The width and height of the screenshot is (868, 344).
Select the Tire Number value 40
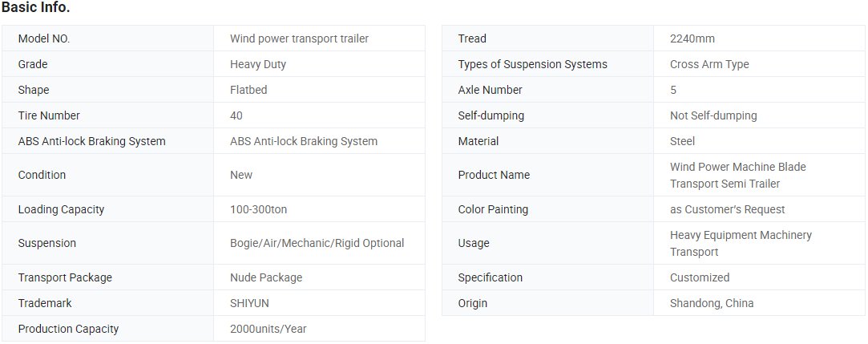click(236, 115)
